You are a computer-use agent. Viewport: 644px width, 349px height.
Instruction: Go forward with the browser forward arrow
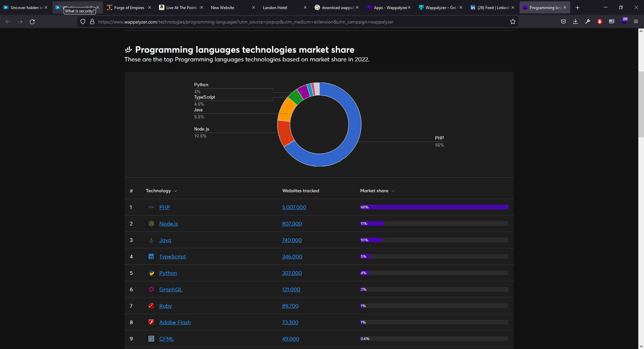(20, 21)
